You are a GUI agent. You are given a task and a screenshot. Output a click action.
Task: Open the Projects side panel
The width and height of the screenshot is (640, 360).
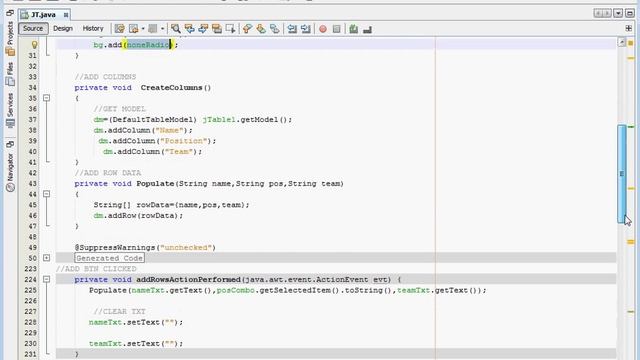coord(10,39)
